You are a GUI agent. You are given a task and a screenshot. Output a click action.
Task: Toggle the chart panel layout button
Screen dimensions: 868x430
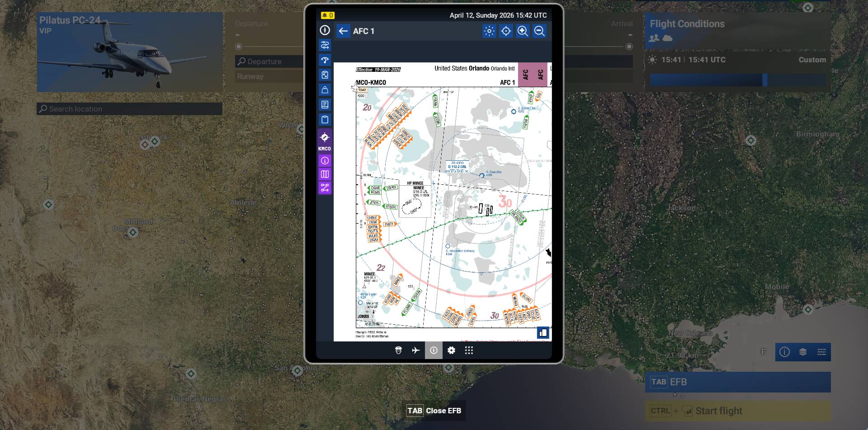coord(543,333)
